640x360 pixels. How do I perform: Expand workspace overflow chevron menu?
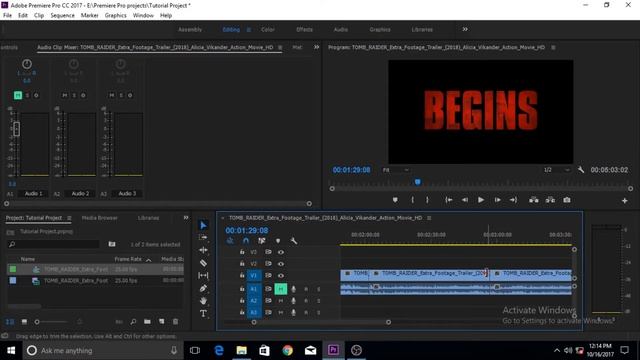pyautogui.click(x=465, y=29)
